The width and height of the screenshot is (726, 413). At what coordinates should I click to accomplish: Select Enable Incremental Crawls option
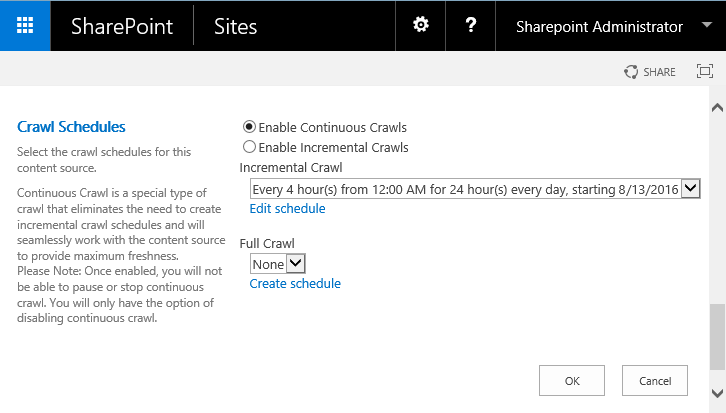coord(249,147)
